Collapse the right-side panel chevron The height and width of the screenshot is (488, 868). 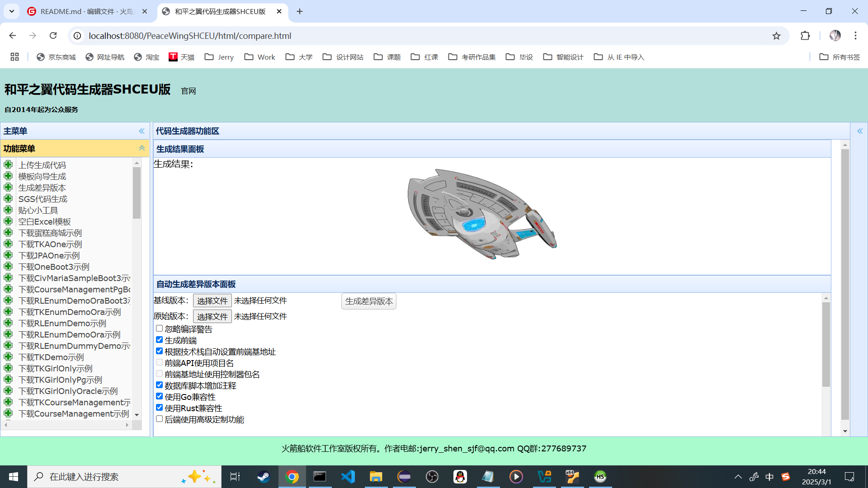click(859, 131)
